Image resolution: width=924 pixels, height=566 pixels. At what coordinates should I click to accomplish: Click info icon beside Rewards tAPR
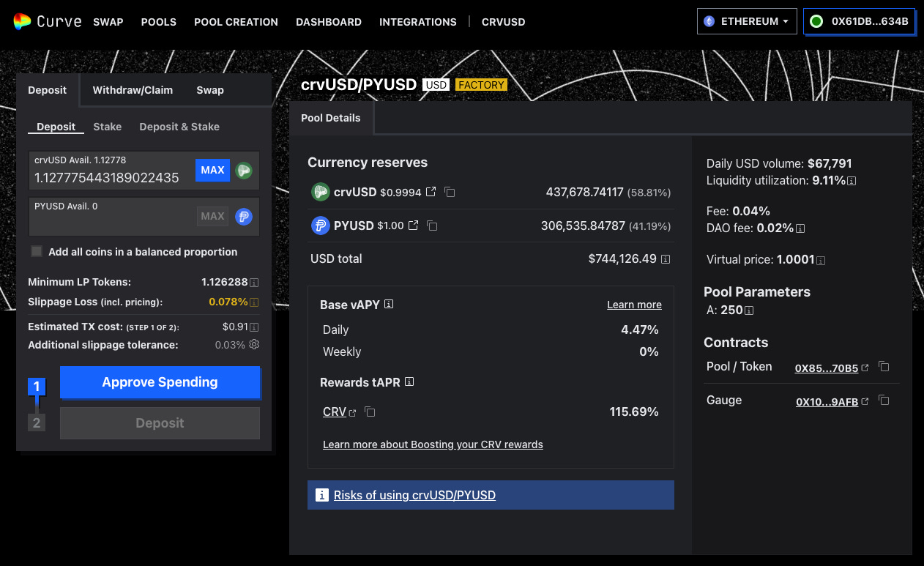[409, 381]
